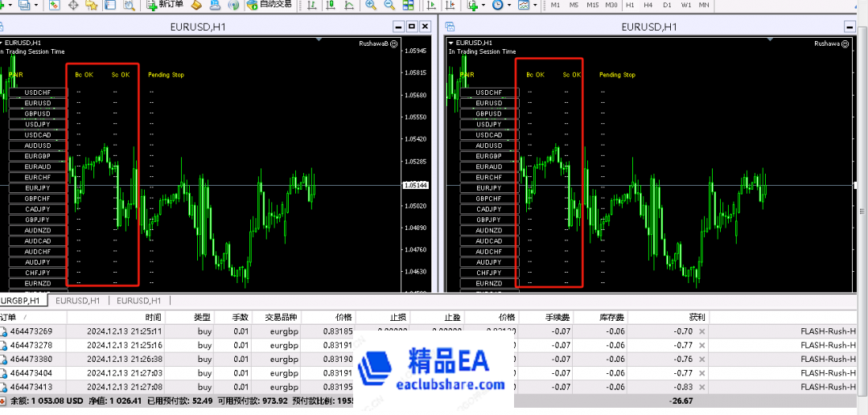Open the Strategy Tester magnifier icon
868x415 pixels.
click(x=129, y=5)
